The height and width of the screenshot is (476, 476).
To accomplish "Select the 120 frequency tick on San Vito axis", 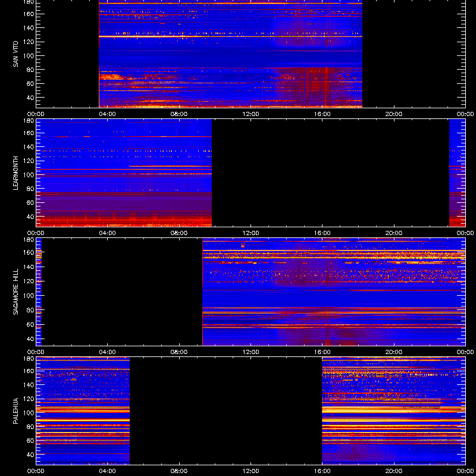I will (29, 42).
